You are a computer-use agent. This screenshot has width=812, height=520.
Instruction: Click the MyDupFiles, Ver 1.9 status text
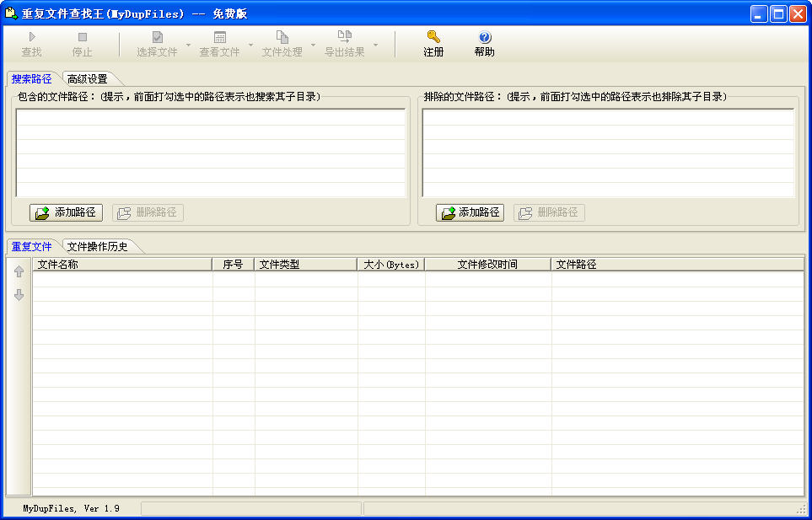[71, 508]
